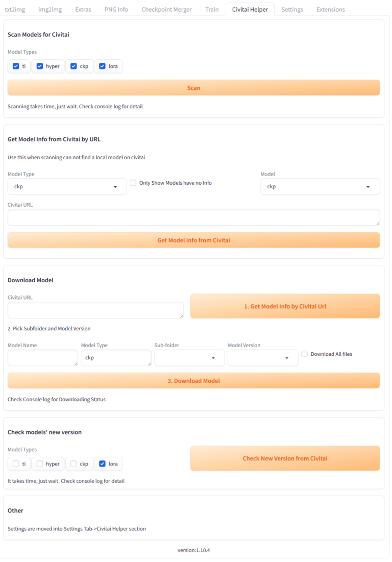Enable ckp in Check models' new version
The height and width of the screenshot is (562, 392).
[x=73, y=464]
